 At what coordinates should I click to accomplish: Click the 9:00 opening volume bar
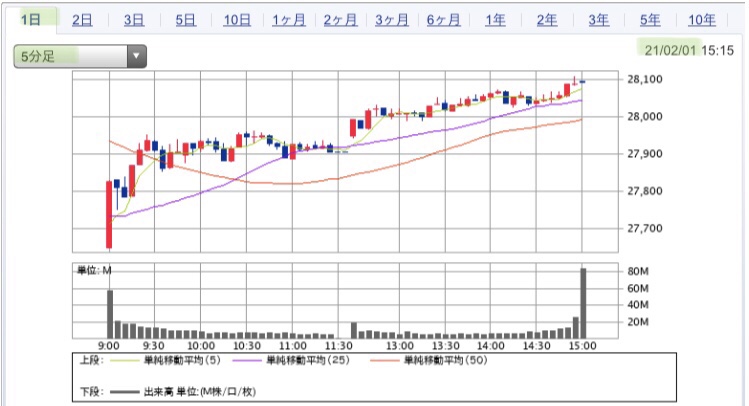coord(110,314)
